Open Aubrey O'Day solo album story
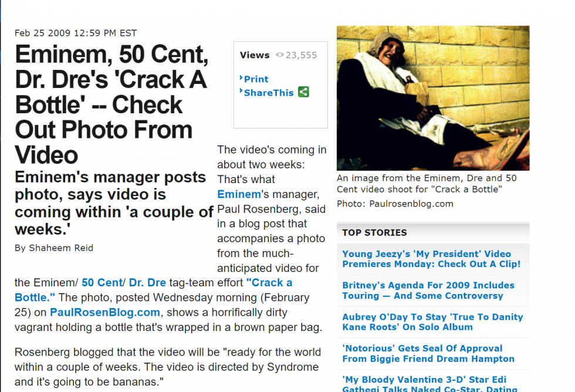The width and height of the screenshot is (575, 392). click(x=433, y=322)
